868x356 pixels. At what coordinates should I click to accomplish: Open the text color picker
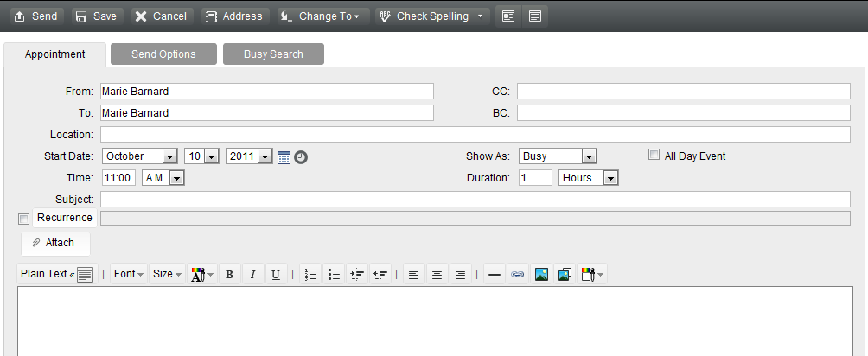click(x=202, y=275)
